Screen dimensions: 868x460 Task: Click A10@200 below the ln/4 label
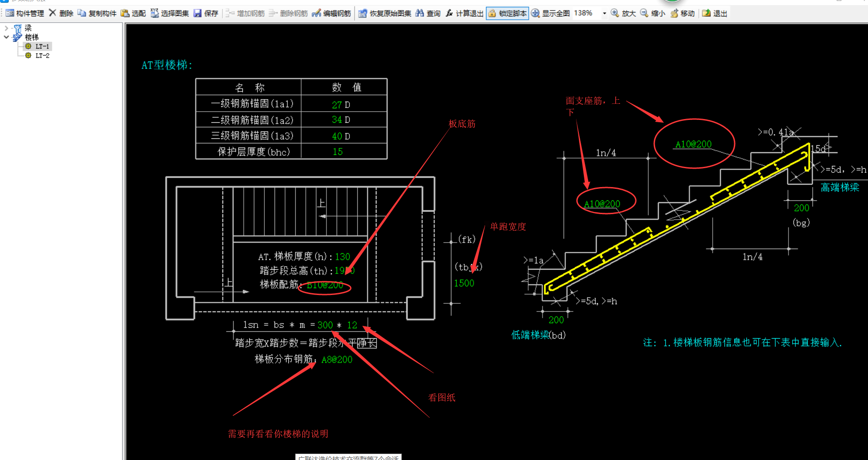(602, 204)
